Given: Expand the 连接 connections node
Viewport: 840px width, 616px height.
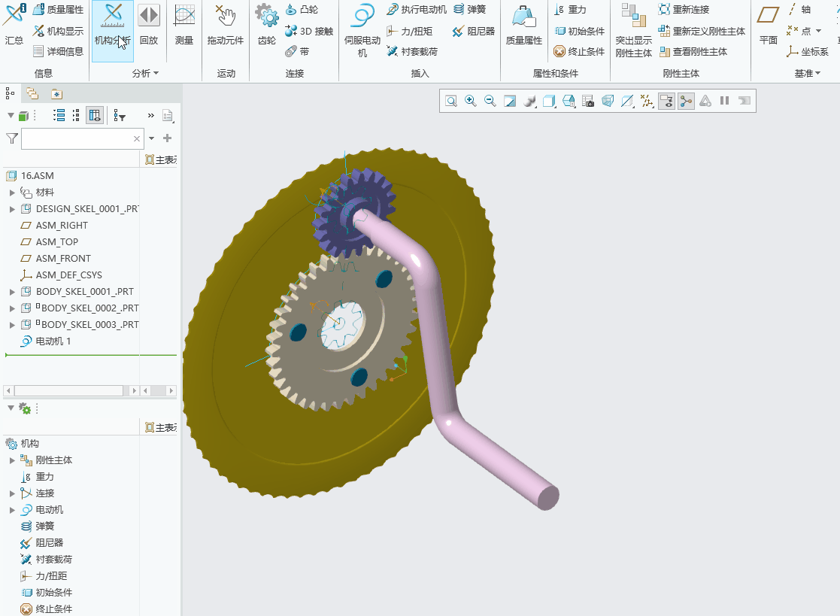Looking at the screenshot, I should click(12, 493).
